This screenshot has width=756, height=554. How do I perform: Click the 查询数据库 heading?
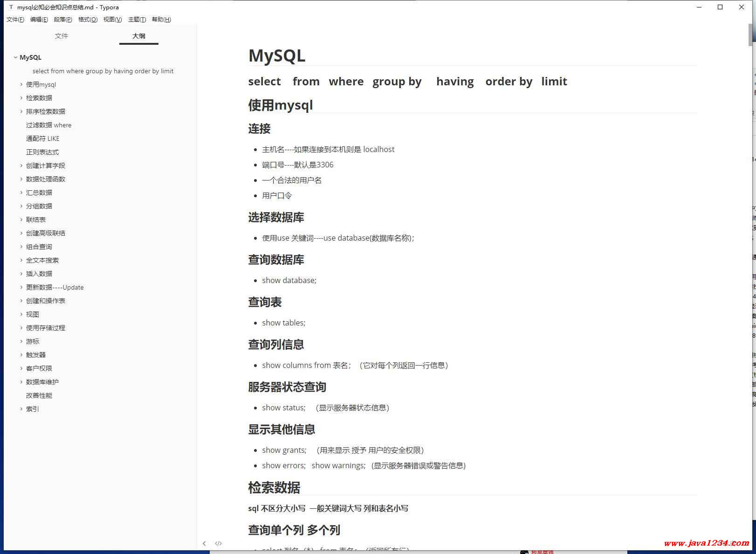click(276, 260)
